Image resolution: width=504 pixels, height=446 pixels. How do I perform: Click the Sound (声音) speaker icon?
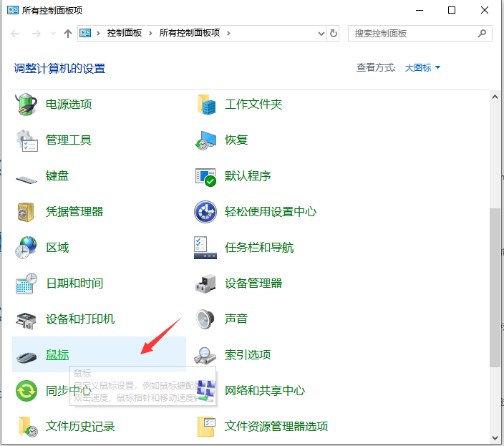[x=205, y=319]
